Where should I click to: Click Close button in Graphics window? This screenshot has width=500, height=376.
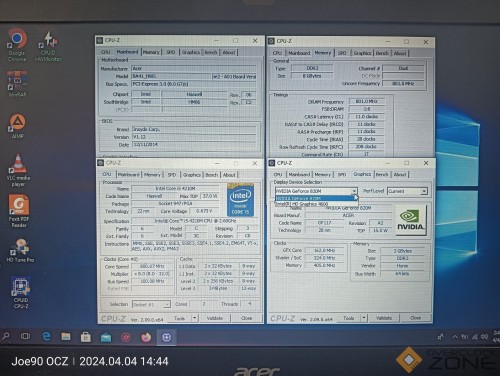pyautogui.click(x=415, y=318)
